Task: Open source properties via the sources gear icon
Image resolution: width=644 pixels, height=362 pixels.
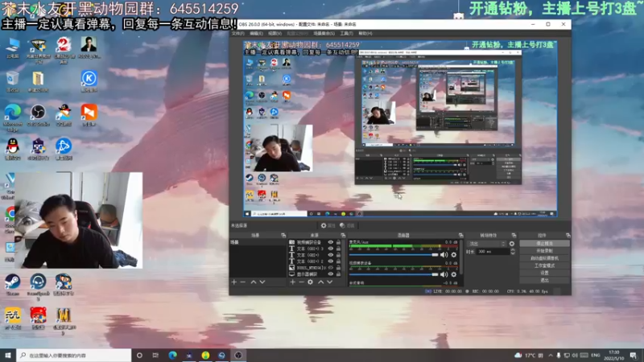Action: click(311, 282)
